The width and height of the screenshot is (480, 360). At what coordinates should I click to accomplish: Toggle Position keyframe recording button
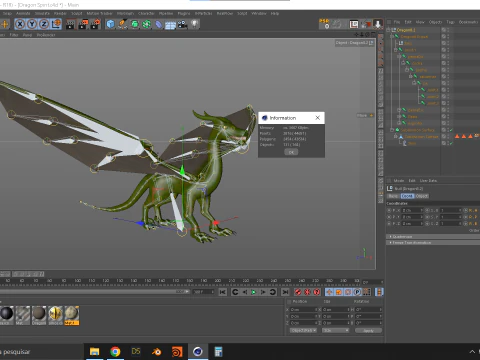click(x=329, y=292)
